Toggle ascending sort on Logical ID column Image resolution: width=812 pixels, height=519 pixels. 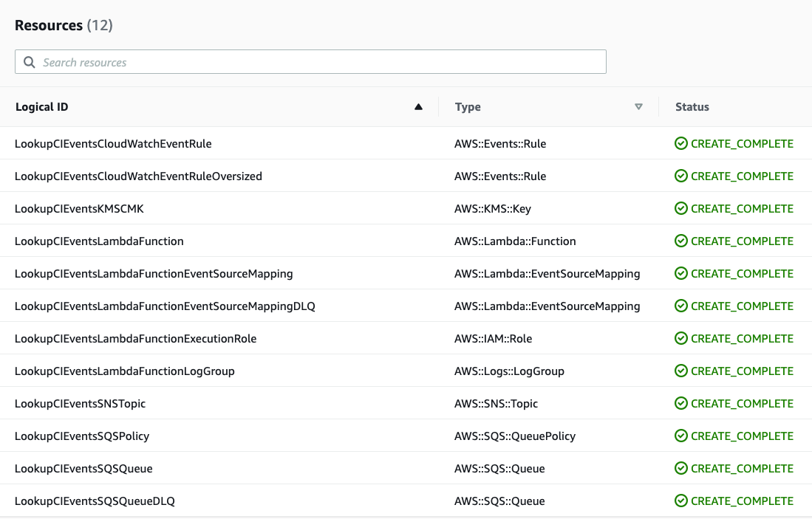418,106
